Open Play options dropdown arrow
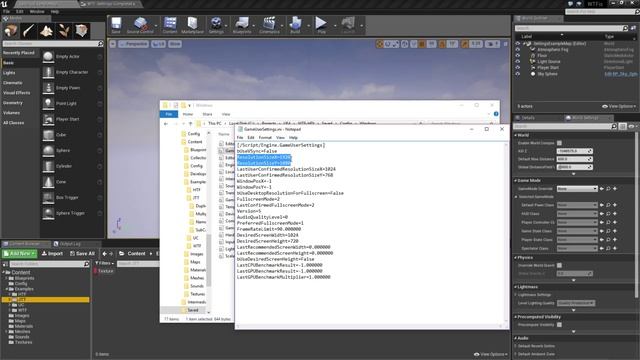 pyautogui.click(x=335, y=26)
